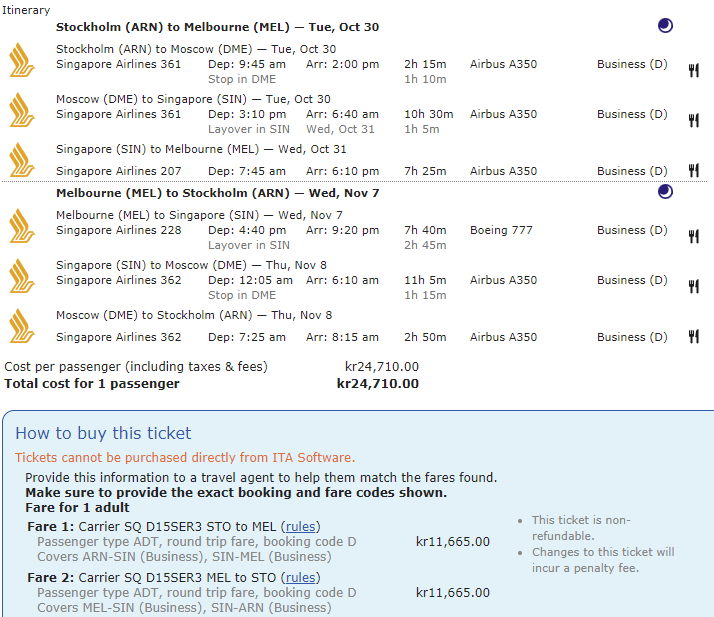Click the meal icon for Singapore to Moscow flight

pos(693,287)
